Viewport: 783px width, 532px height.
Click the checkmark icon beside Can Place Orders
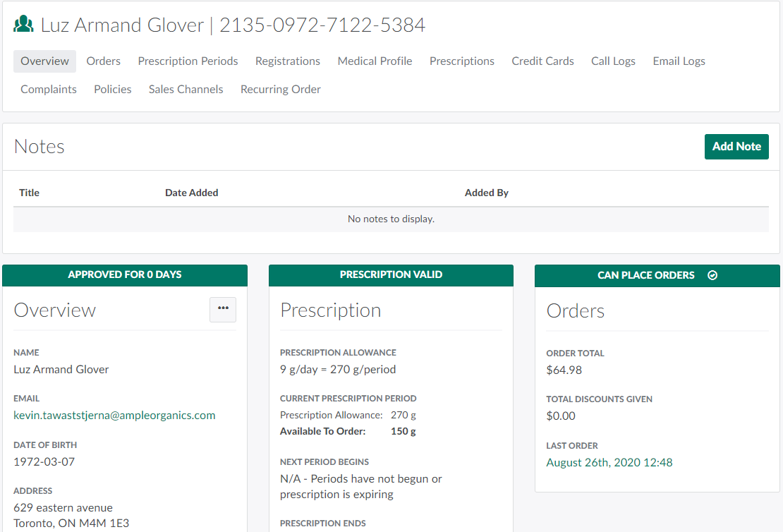(x=712, y=275)
